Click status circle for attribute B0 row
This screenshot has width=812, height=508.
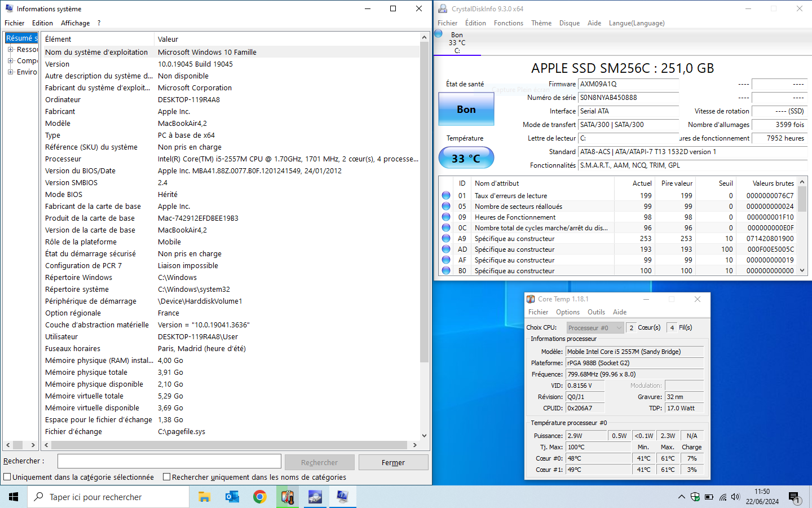pos(446,270)
